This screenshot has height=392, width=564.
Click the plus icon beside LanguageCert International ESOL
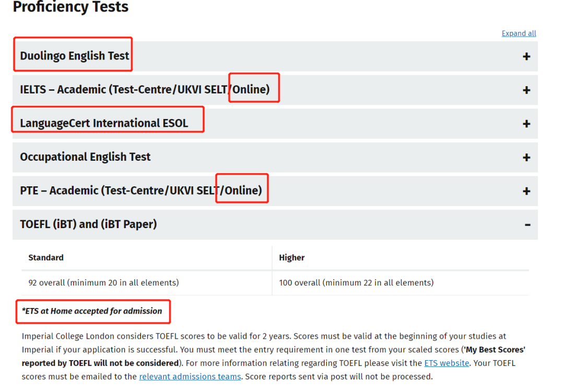click(x=526, y=124)
